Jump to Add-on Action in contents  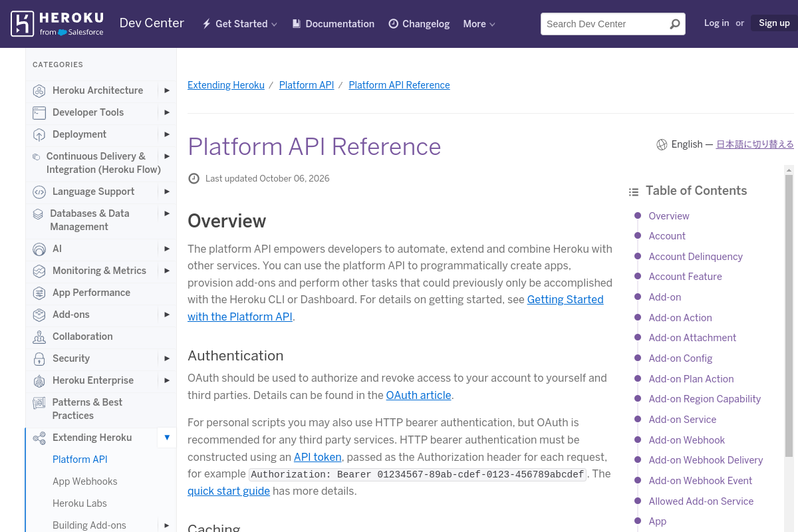tap(680, 318)
